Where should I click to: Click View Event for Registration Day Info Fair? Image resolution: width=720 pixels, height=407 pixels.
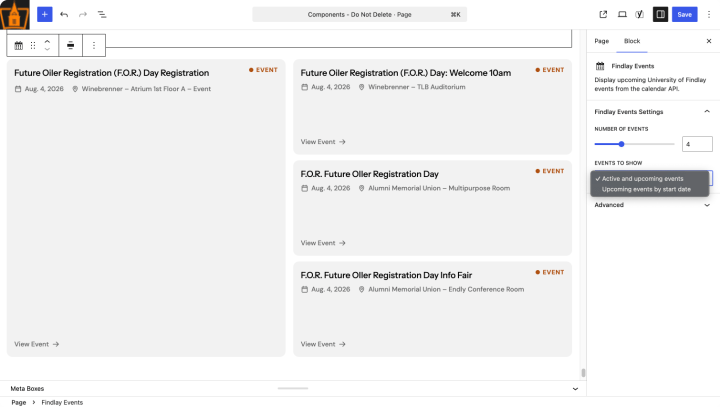[x=323, y=344]
